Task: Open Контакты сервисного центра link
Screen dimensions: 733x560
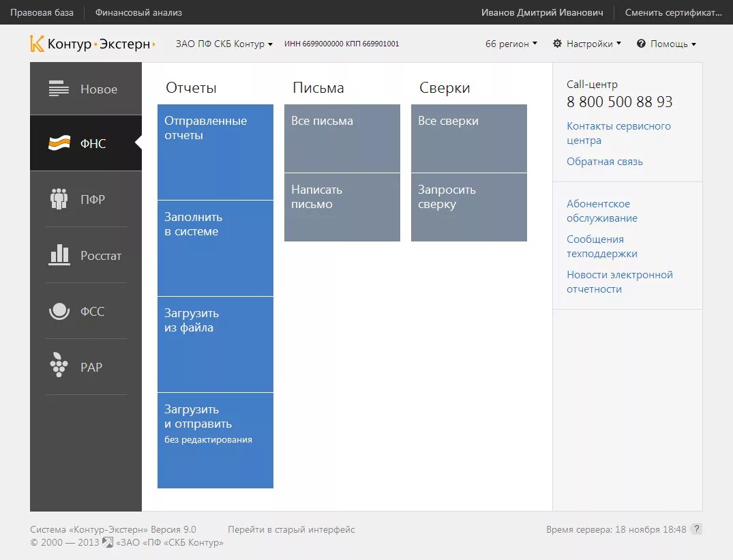Action: click(618, 133)
